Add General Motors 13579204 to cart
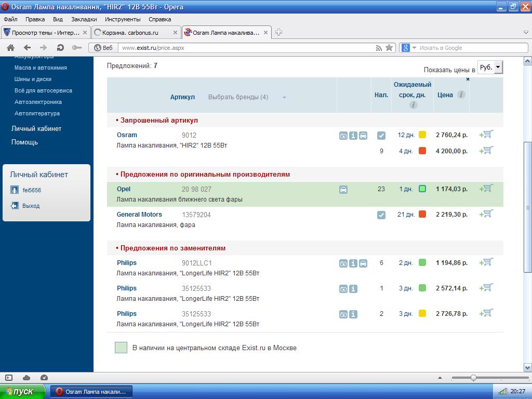Image resolution: width=532 pixels, height=399 pixels. (487, 214)
